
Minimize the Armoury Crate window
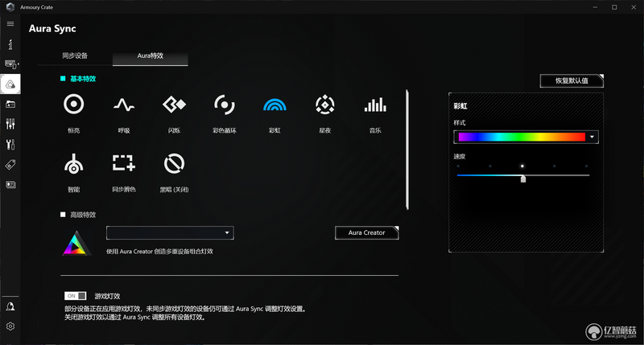coord(595,7)
